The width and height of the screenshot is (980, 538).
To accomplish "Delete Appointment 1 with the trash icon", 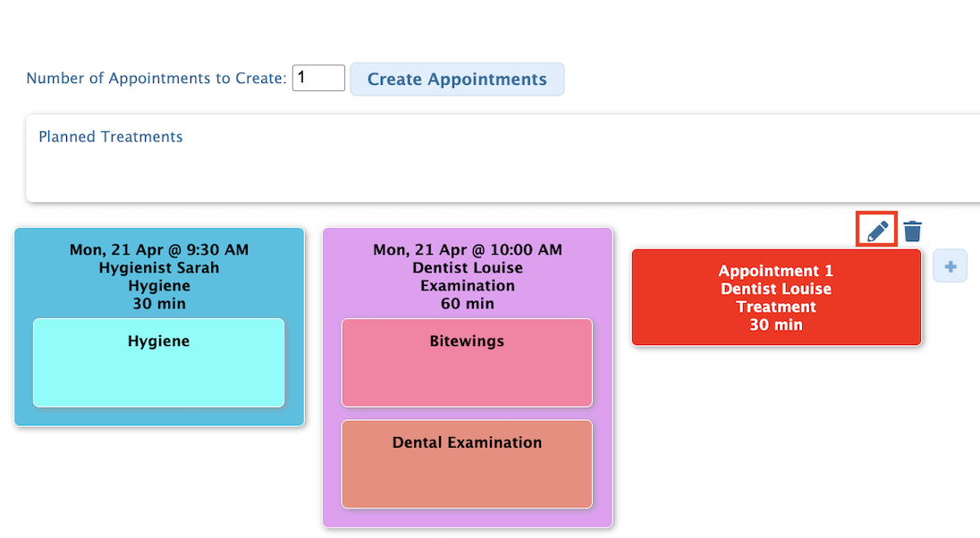I will pyautogui.click(x=913, y=231).
